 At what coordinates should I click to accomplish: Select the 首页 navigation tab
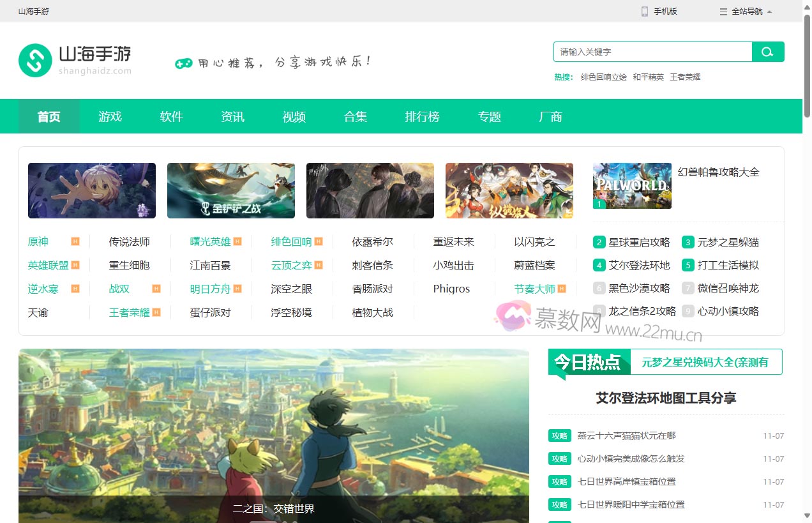(49, 116)
